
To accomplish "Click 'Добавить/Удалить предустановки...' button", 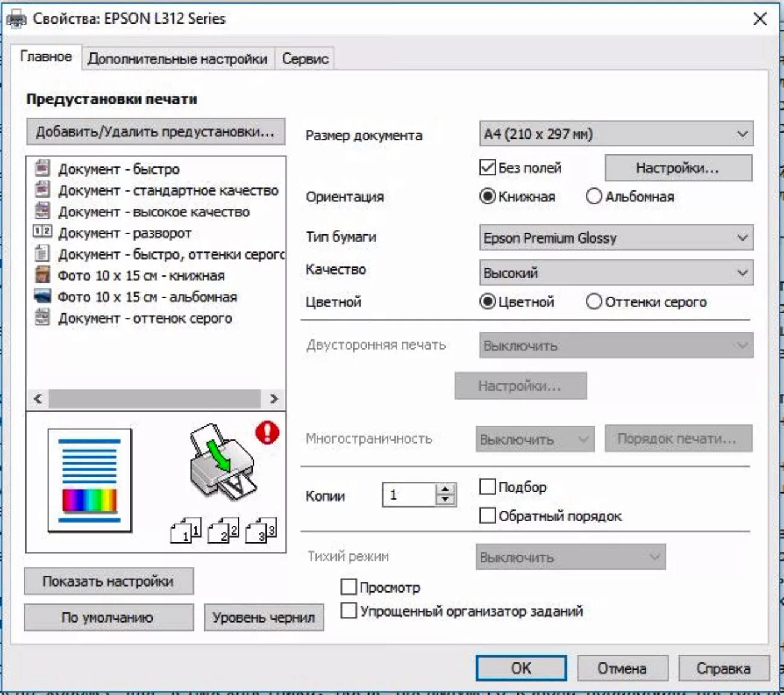I will [156, 131].
